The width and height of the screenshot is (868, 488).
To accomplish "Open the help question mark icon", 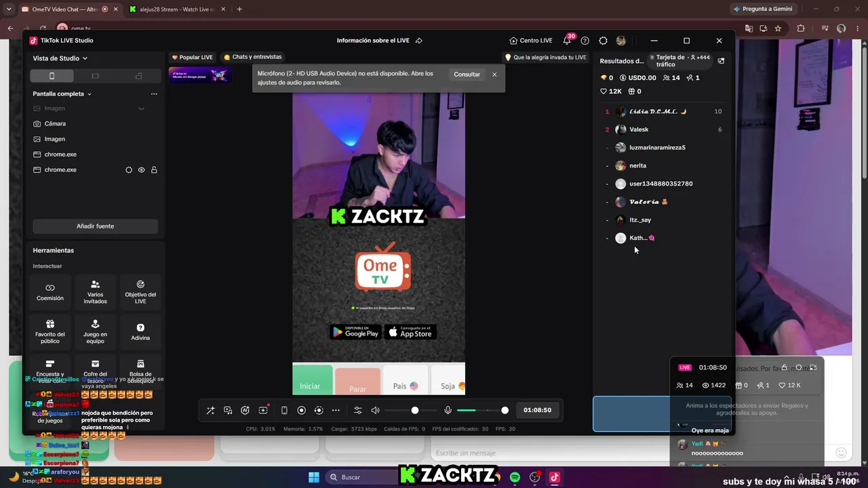I will [585, 41].
